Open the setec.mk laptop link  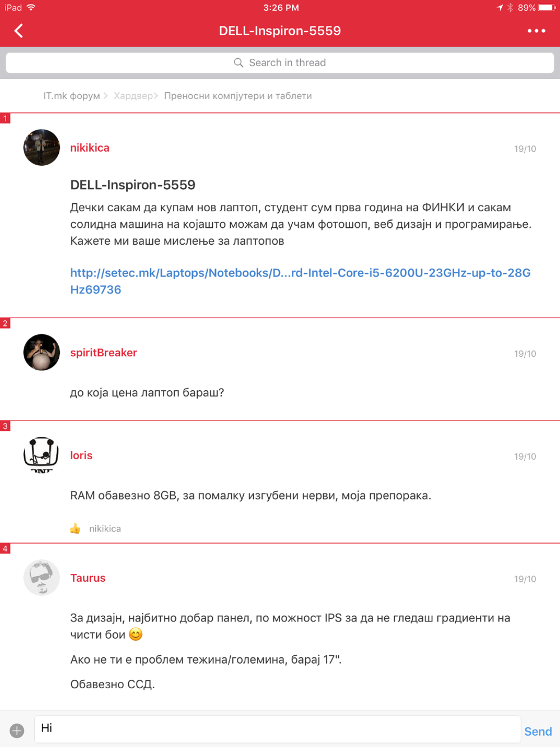click(300, 281)
